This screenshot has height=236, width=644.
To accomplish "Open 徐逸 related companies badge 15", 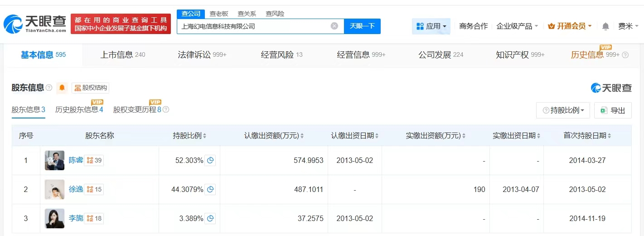I will pyautogui.click(x=94, y=189).
